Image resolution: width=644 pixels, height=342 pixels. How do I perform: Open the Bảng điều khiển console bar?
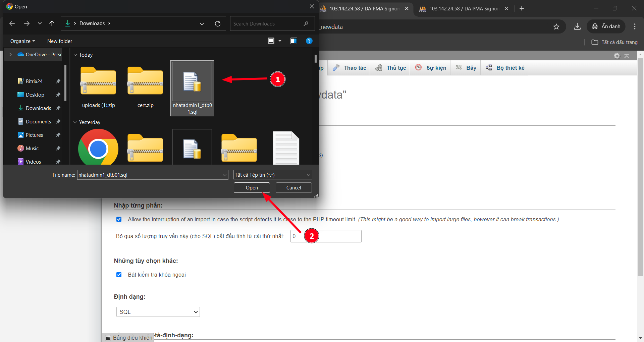[x=128, y=338]
